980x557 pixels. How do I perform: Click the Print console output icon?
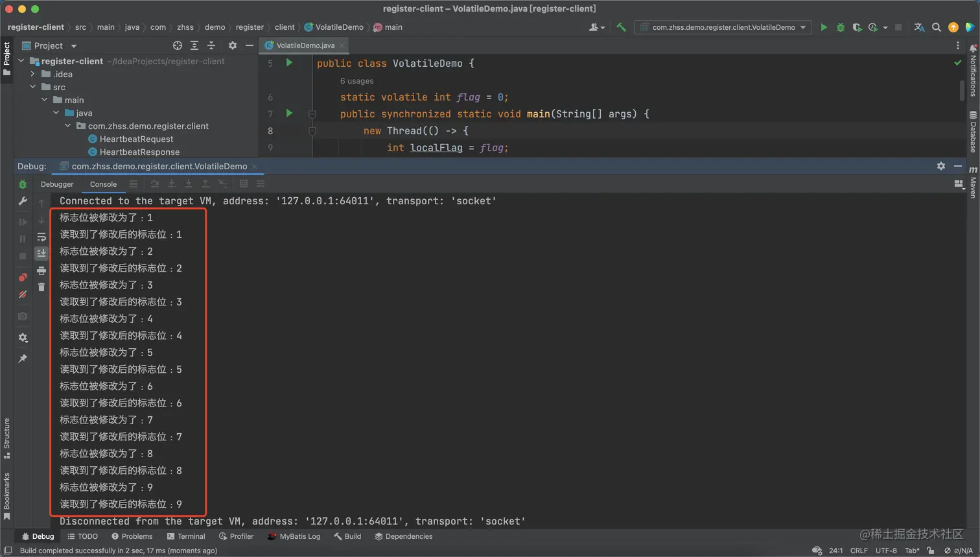(x=41, y=270)
